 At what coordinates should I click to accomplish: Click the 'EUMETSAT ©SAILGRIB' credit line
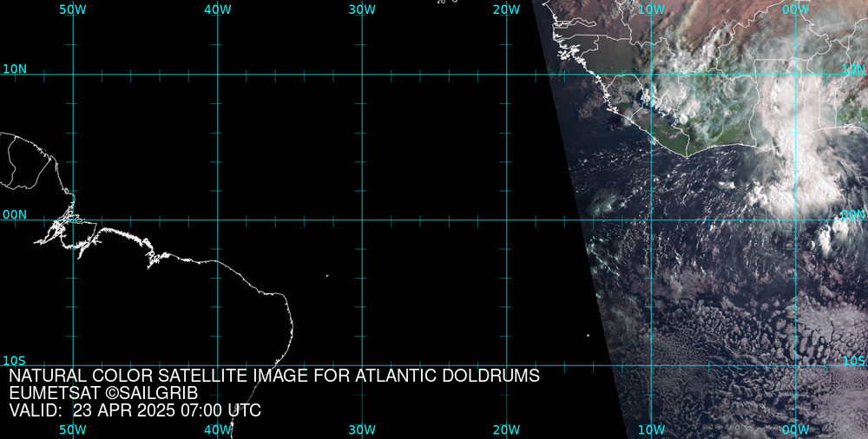pyautogui.click(x=103, y=394)
